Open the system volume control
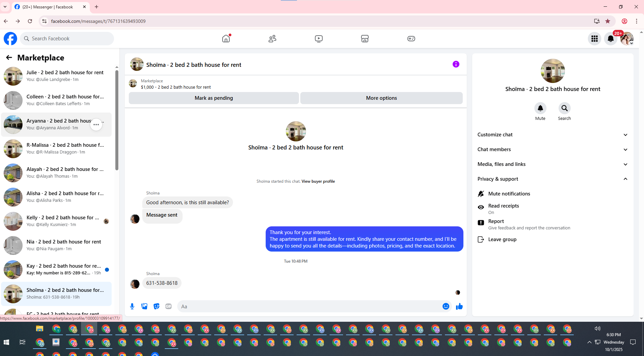 tap(598, 328)
